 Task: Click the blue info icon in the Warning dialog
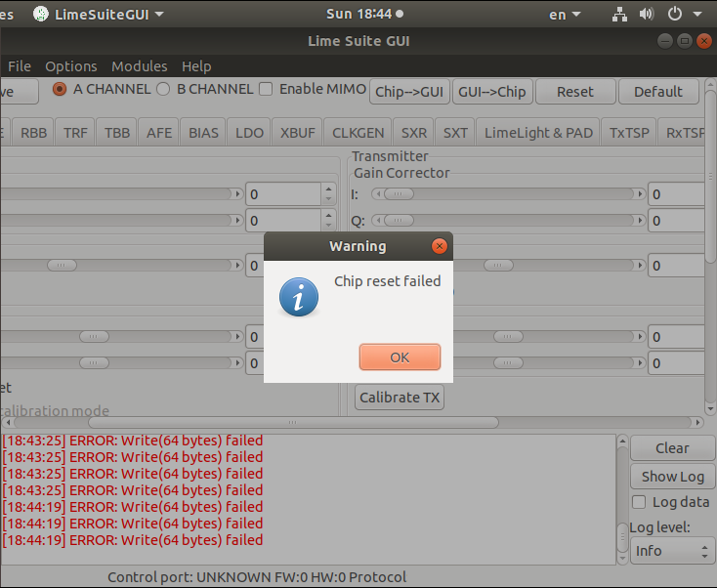pos(299,297)
